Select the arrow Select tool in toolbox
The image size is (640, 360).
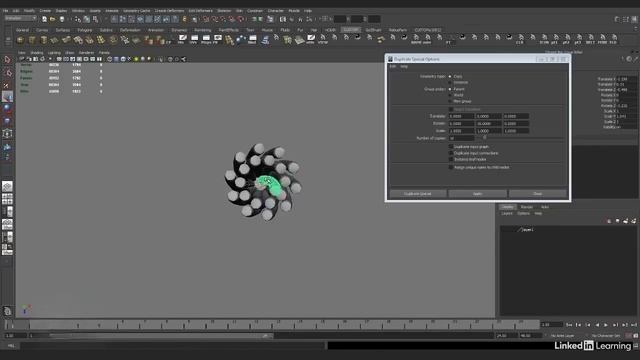tap(7, 60)
